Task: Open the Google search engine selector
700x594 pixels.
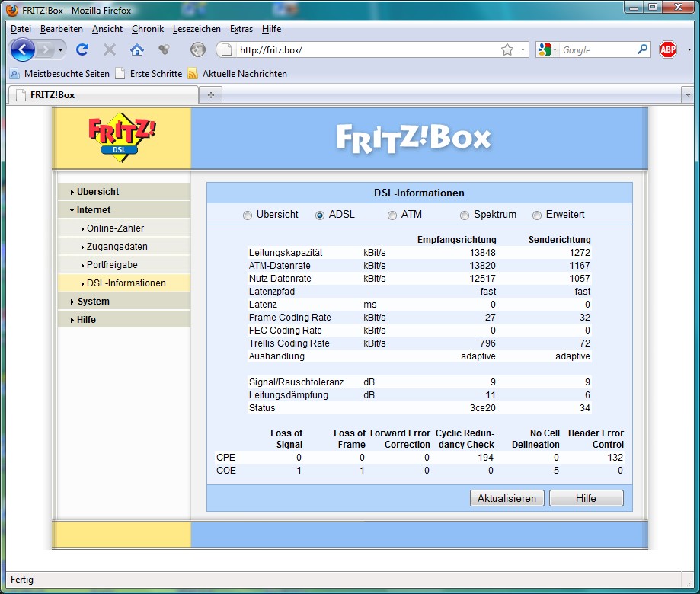Action: coord(548,49)
